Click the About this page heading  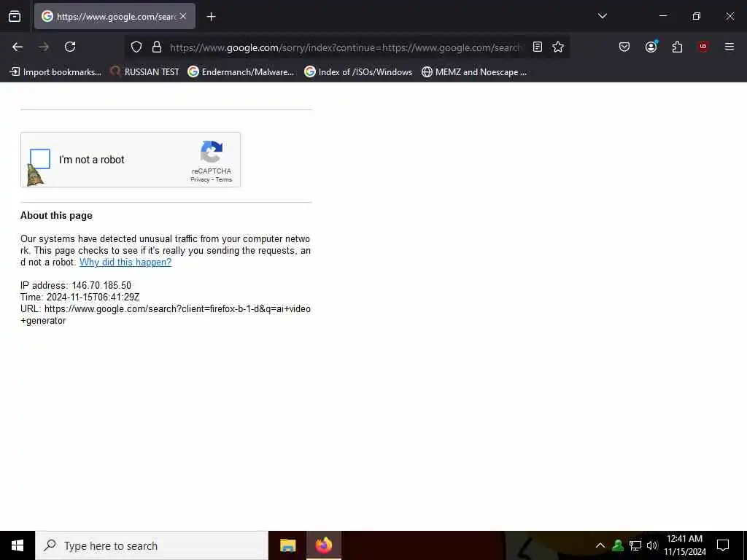[x=56, y=215]
